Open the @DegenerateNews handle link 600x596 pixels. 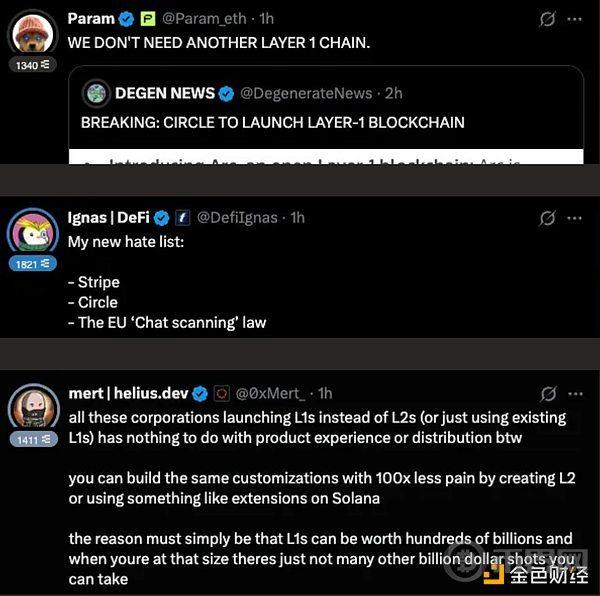point(306,93)
